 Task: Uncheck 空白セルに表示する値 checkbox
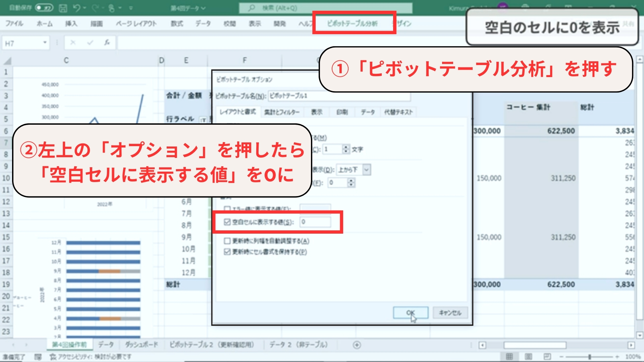click(227, 222)
